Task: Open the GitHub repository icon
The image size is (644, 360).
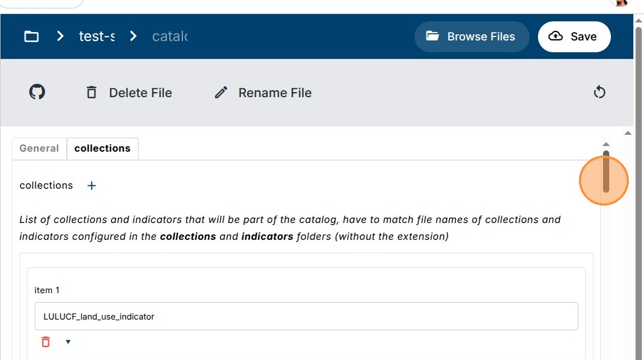Action: click(x=37, y=92)
